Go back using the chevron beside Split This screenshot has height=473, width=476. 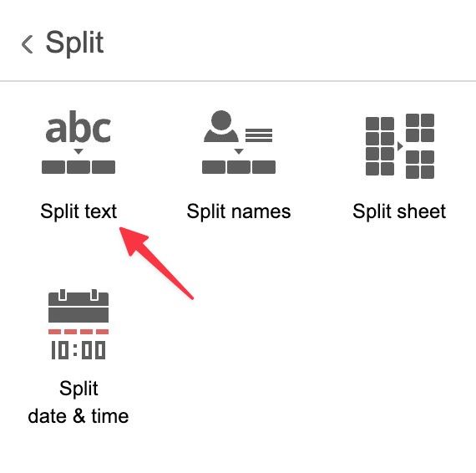pos(27,44)
